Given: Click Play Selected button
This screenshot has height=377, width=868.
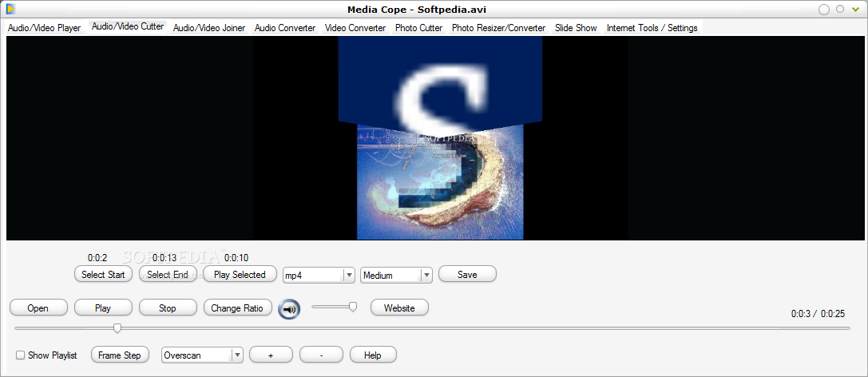Looking at the screenshot, I should click(240, 275).
